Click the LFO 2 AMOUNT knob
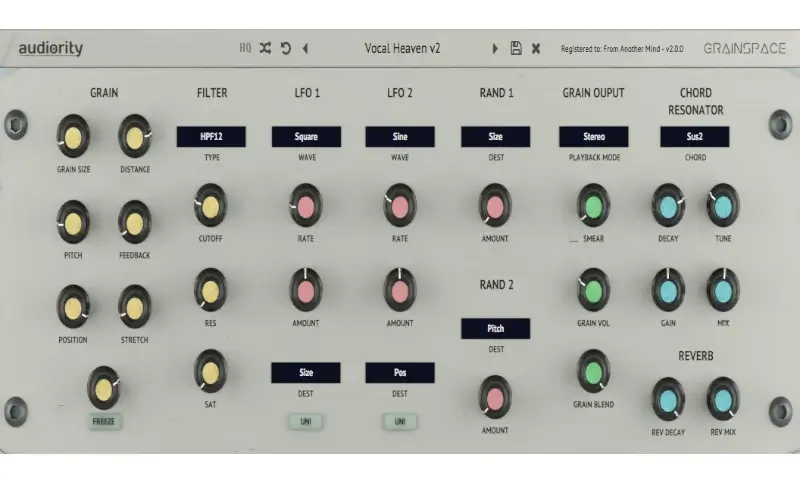This screenshot has height=480, width=800. point(400,291)
